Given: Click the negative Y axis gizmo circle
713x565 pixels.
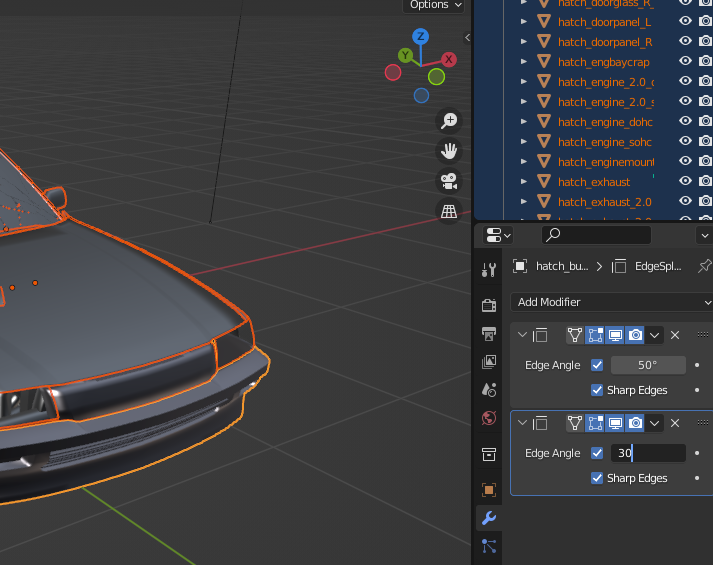Looking at the screenshot, I should click(x=436, y=77).
